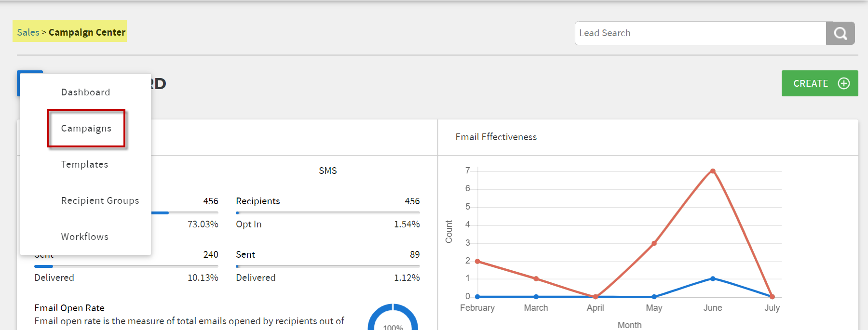Click the Month axis title
The height and width of the screenshot is (330, 868).
click(629, 325)
